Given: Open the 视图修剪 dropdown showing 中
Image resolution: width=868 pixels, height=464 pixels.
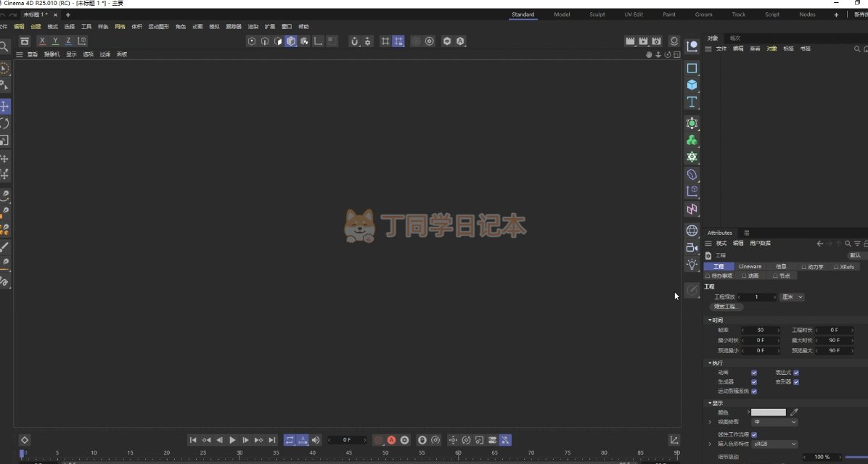Looking at the screenshot, I should coord(774,422).
